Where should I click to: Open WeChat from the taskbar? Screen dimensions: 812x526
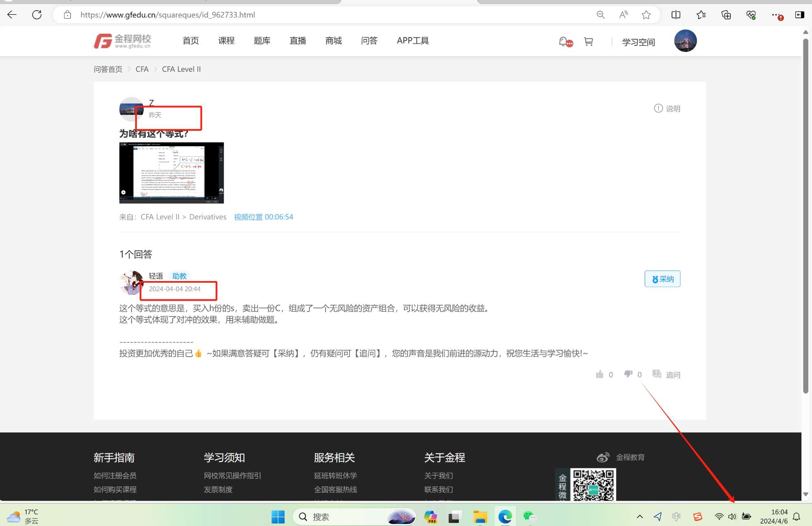click(x=529, y=517)
